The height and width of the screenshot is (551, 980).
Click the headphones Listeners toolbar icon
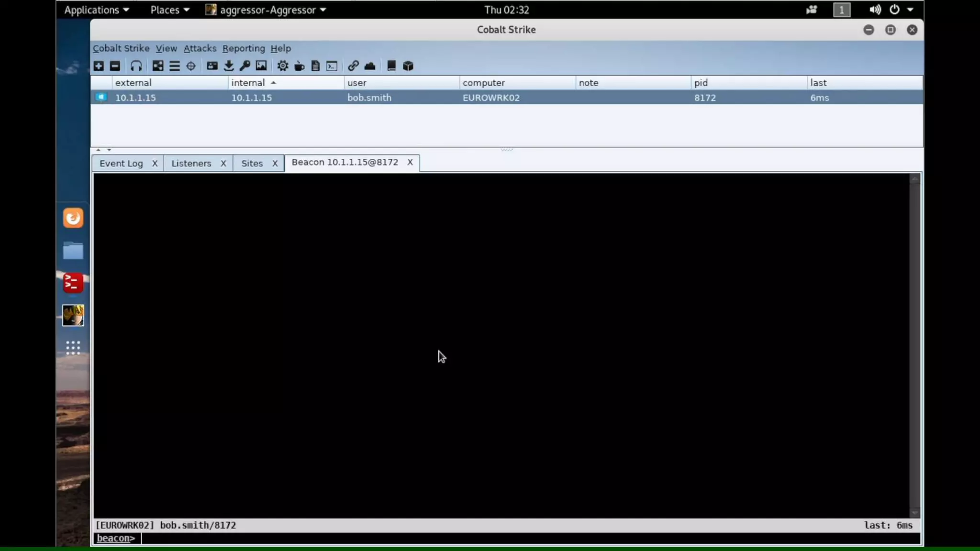pyautogui.click(x=136, y=66)
